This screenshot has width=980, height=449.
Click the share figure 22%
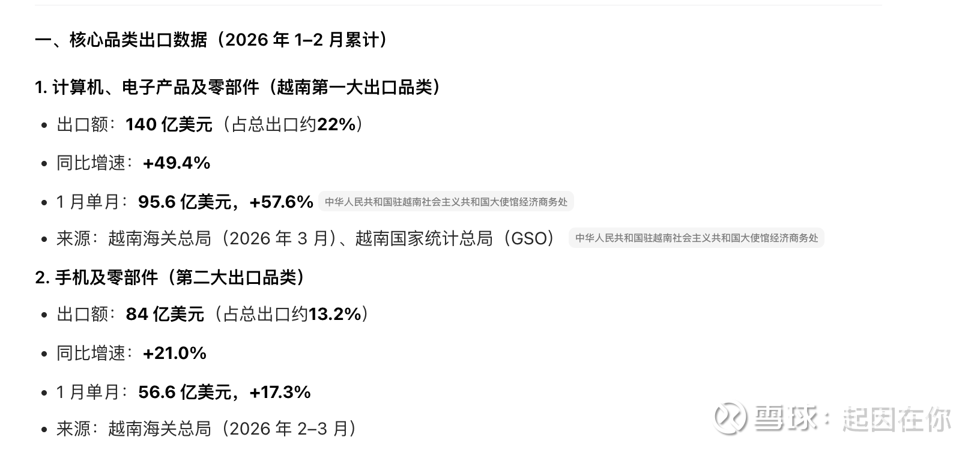point(336,125)
